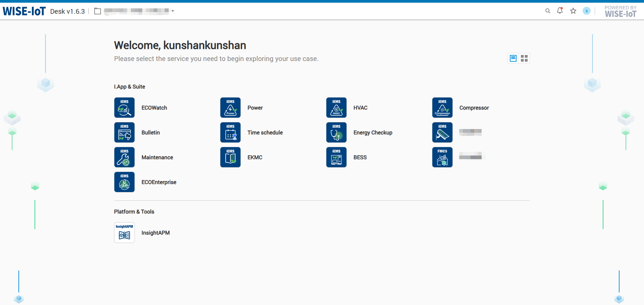
Task: Launch the BESS battery icon
Action: click(x=336, y=157)
